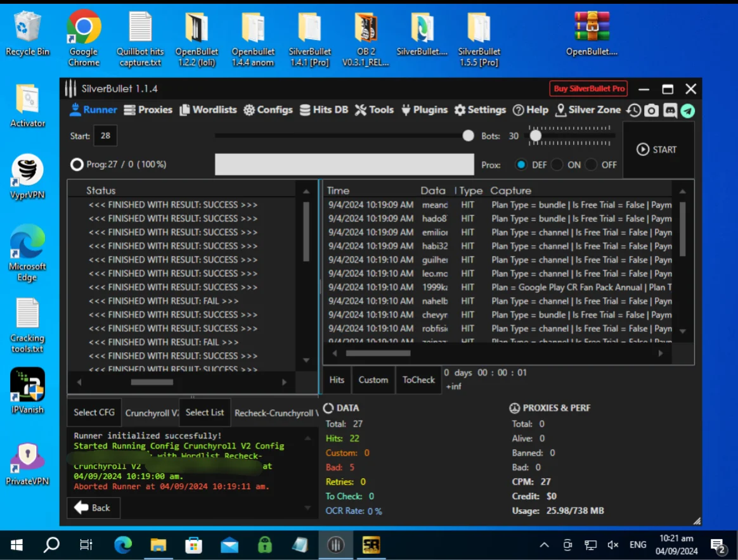
Task: Click hits table scroll up arrow
Action: (x=682, y=191)
